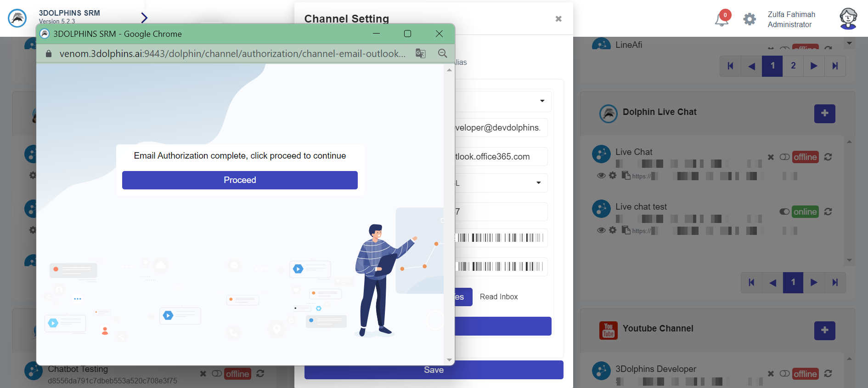Open the settings gear in header
The image size is (868, 388).
(x=750, y=19)
